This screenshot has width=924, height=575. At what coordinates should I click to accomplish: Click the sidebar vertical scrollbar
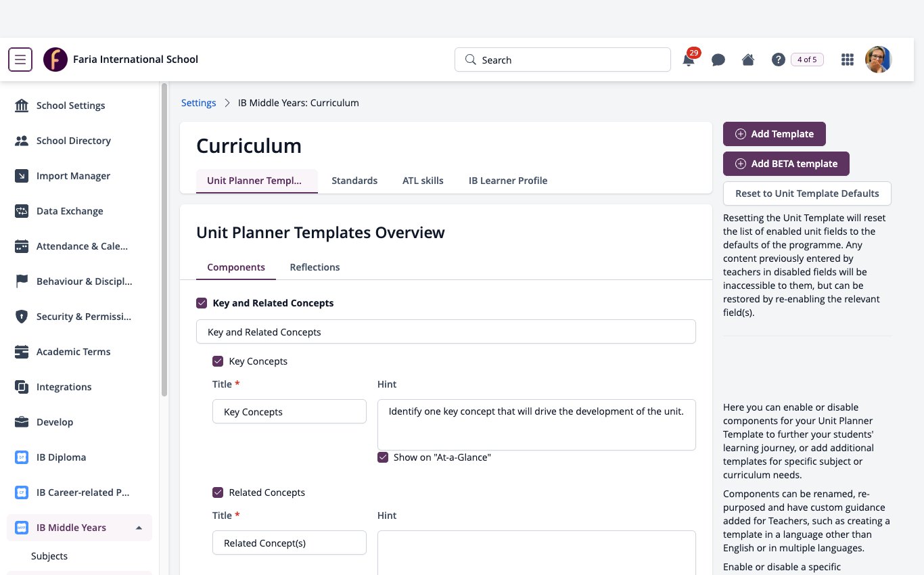click(164, 240)
